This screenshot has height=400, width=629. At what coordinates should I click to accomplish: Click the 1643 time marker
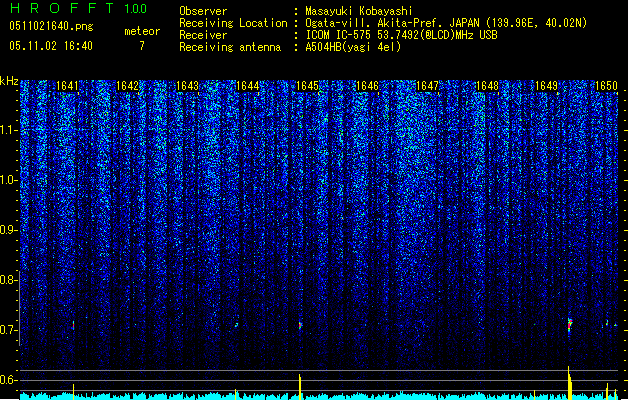[x=187, y=86]
